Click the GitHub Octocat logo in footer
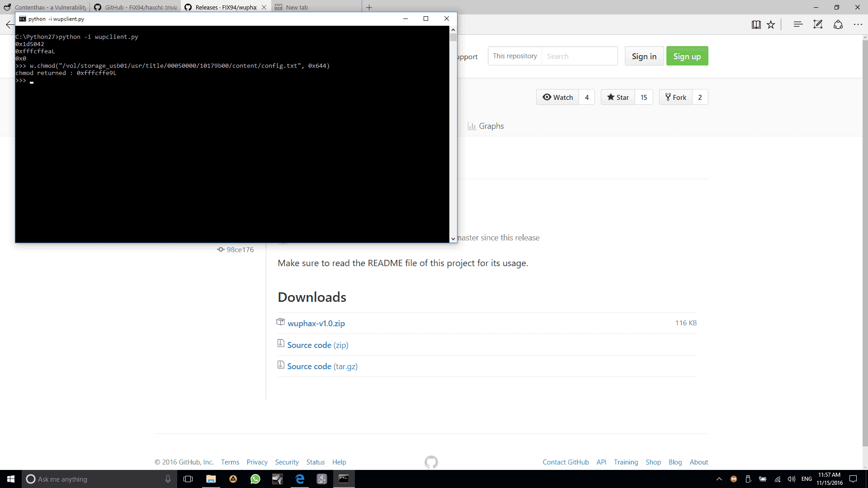Screen dimensions: 868x488 (x=431, y=462)
